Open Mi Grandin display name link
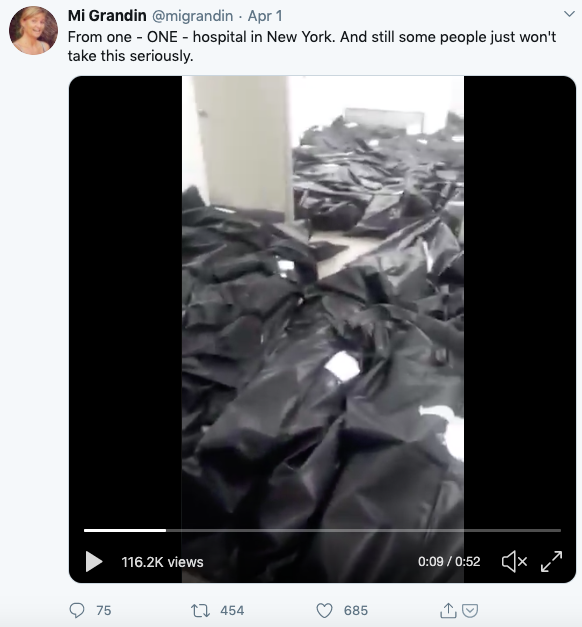The width and height of the screenshot is (582, 627). tap(107, 16)
